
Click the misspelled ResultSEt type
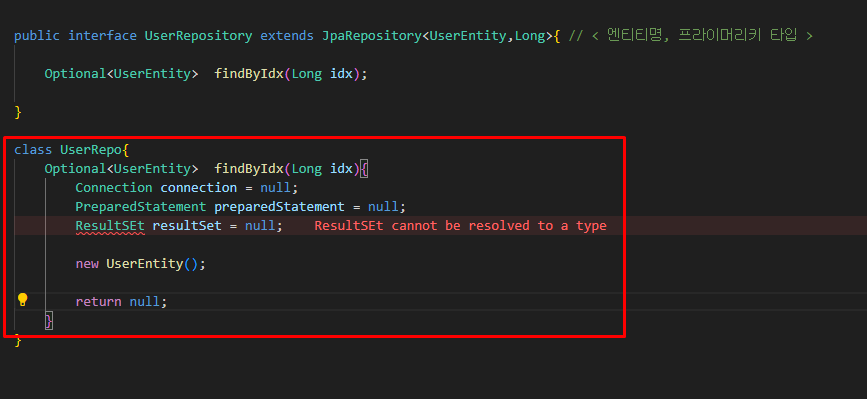click(110, 225)
